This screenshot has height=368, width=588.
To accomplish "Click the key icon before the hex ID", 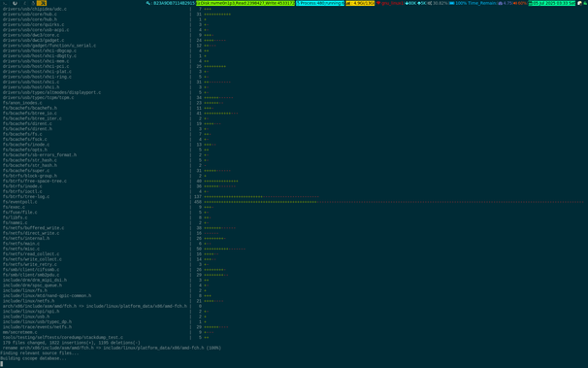I will (x=148, y=3).
